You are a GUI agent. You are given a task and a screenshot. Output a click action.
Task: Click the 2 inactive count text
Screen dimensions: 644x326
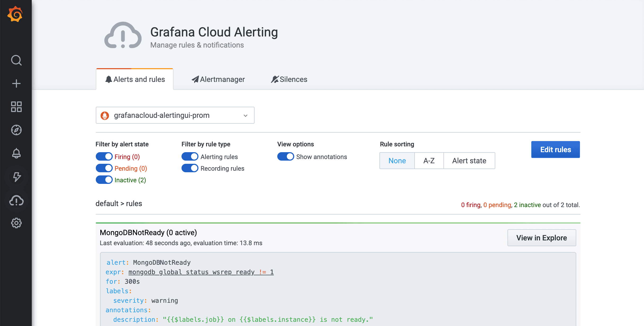pyautogui.click(x=527, y=205)
